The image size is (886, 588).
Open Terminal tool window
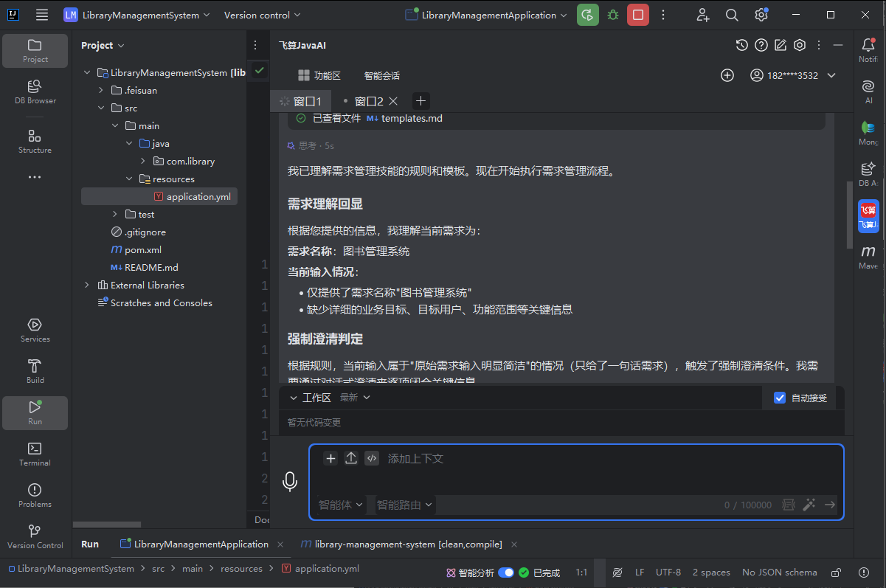click(x=35, y=454)
